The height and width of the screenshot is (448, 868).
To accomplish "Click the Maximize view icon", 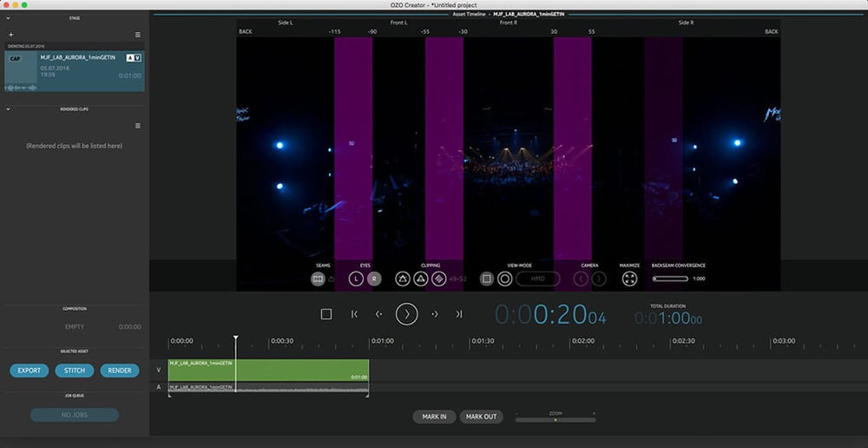I will click(630, 279).
